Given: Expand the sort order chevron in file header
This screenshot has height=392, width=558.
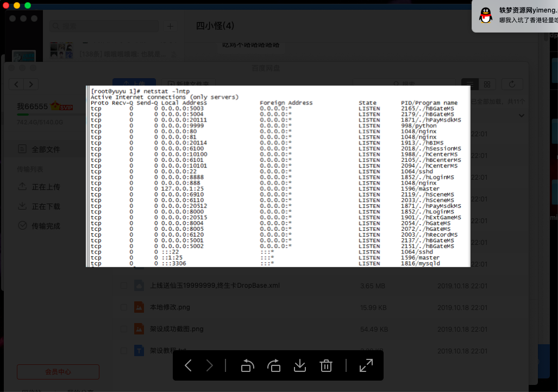Looking at the screenshot, I should pyautogui.click(x=521, y=116).
